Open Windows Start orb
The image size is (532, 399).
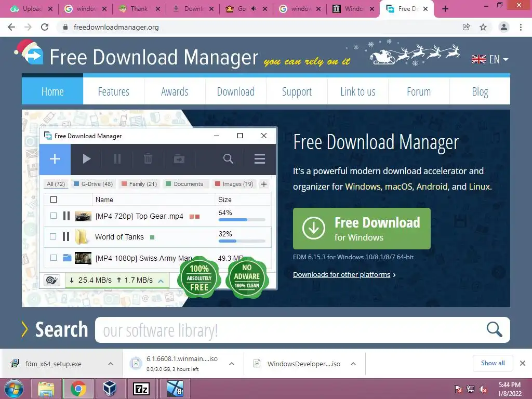(x=14, y=389)
